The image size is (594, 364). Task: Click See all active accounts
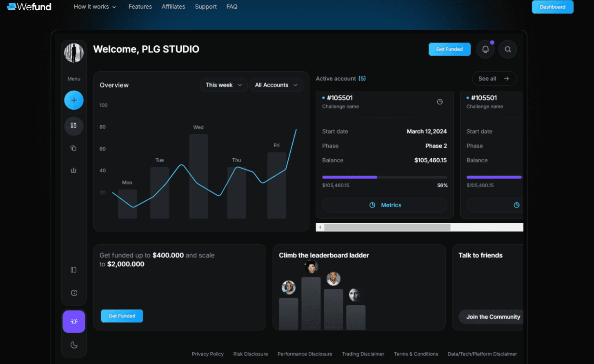(494, 79)
